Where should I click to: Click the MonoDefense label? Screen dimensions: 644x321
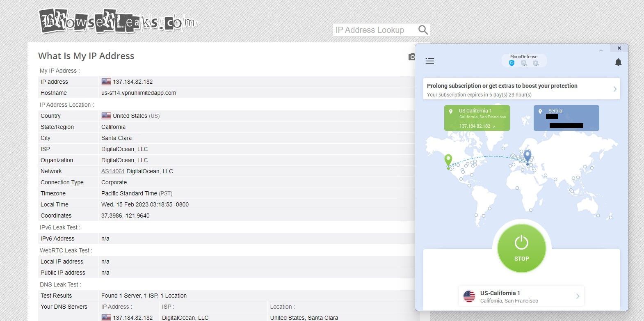pos(524,57)
